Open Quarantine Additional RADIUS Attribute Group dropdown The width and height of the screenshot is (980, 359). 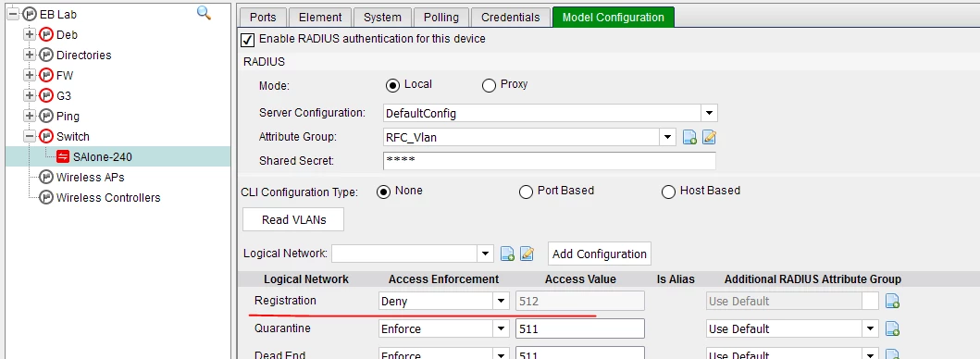tap(870, 328)
